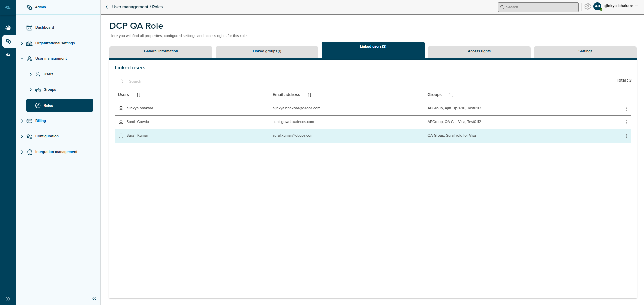This screenshot has height=305, width=644.
Task: Expand the Configuration section
Action: [x=22, y=136]
